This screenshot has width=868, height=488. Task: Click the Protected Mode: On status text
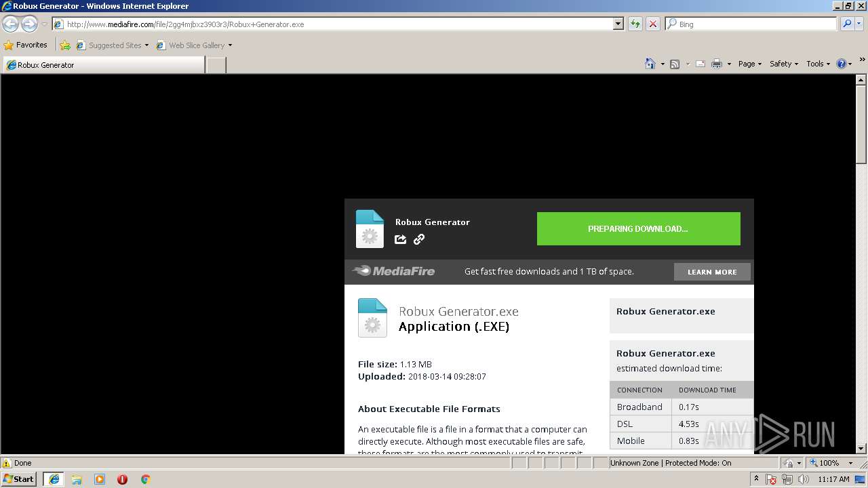pos(698,463)
